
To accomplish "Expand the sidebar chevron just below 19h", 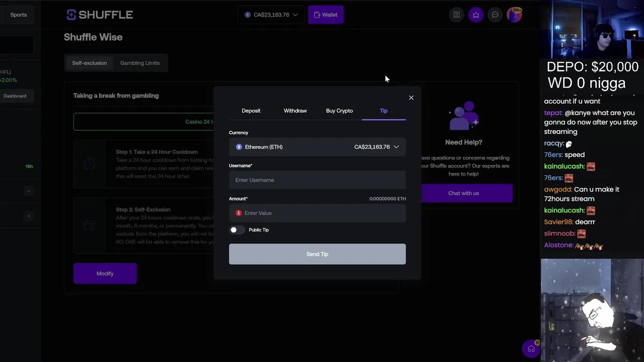I will coord(29,191).
